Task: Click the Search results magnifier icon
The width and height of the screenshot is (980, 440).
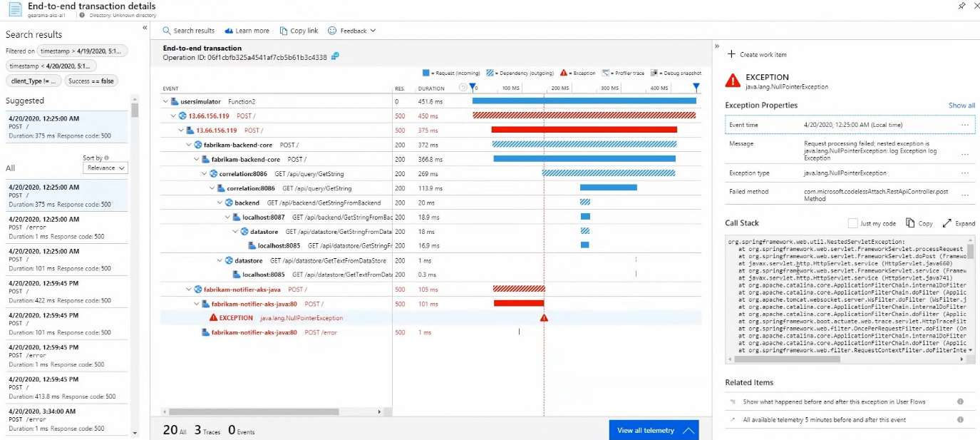Action: (166, 31)
